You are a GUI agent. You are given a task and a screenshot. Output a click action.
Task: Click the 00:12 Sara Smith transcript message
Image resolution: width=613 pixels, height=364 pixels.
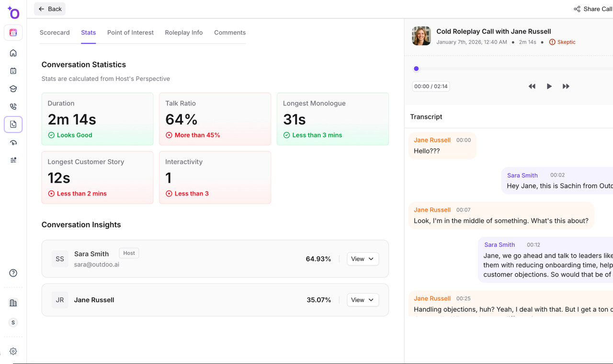(x=545, y=260)
